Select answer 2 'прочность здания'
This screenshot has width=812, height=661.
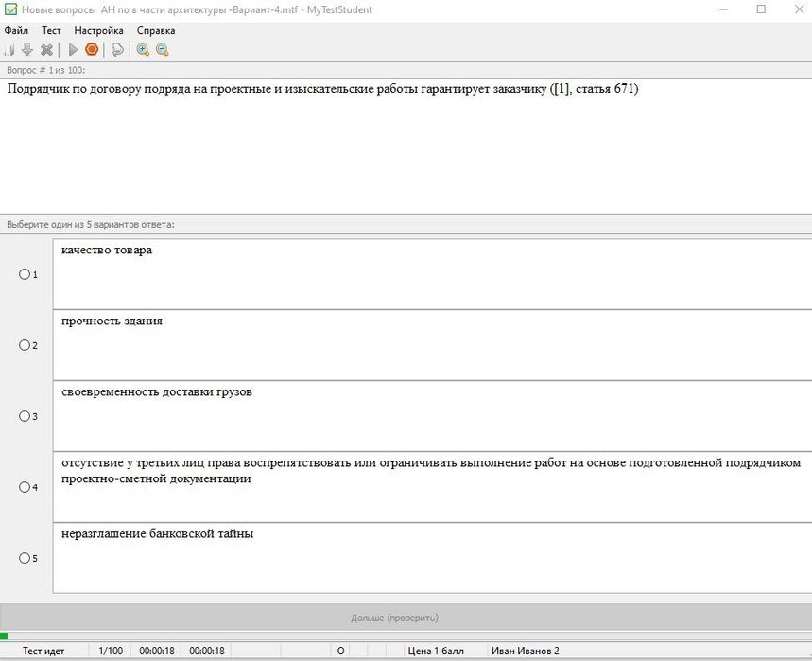(25, 345)
